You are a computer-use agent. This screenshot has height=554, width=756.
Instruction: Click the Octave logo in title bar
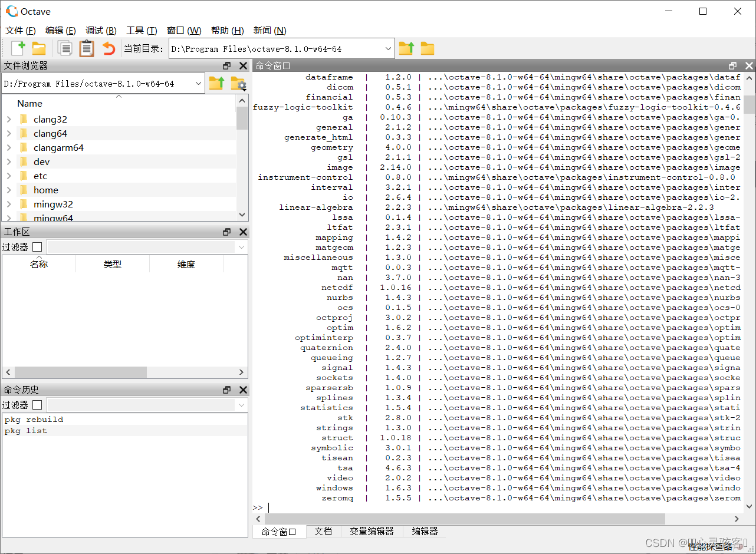click(12, 11)
